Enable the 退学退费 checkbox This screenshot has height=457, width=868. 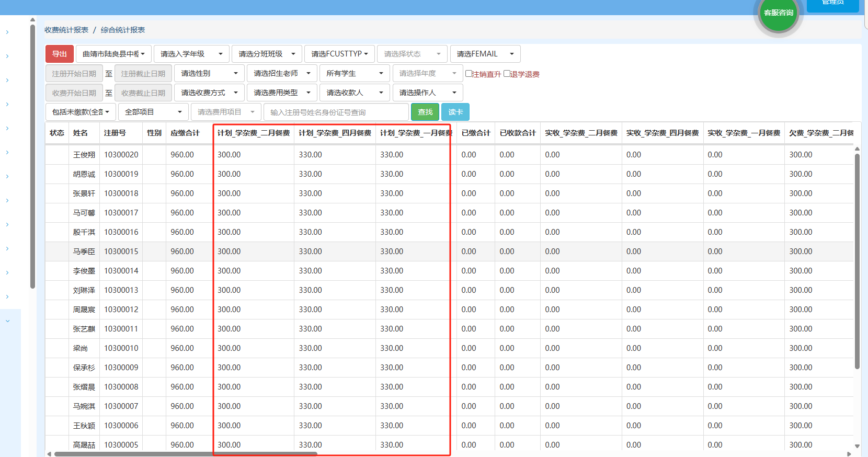(507, 74)
